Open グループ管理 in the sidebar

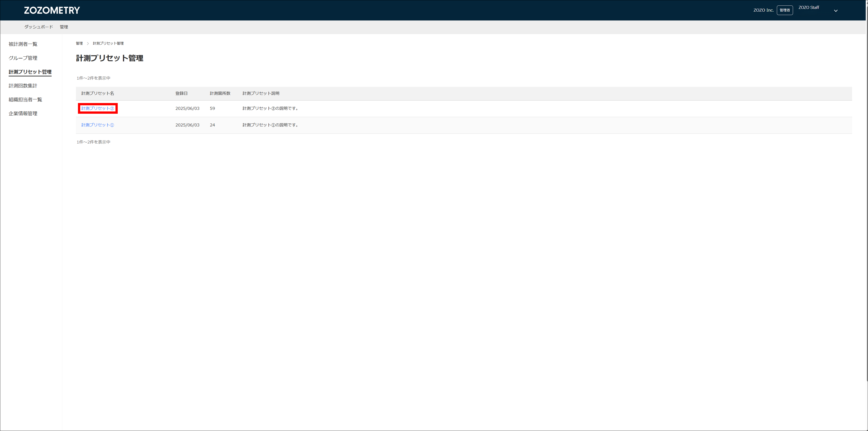[x=23, y=58]
